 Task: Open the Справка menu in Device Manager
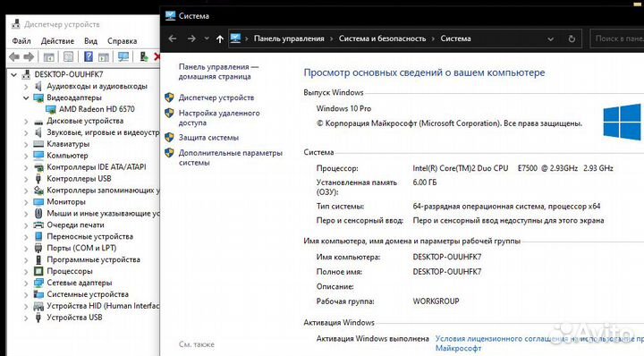(122, 41)
